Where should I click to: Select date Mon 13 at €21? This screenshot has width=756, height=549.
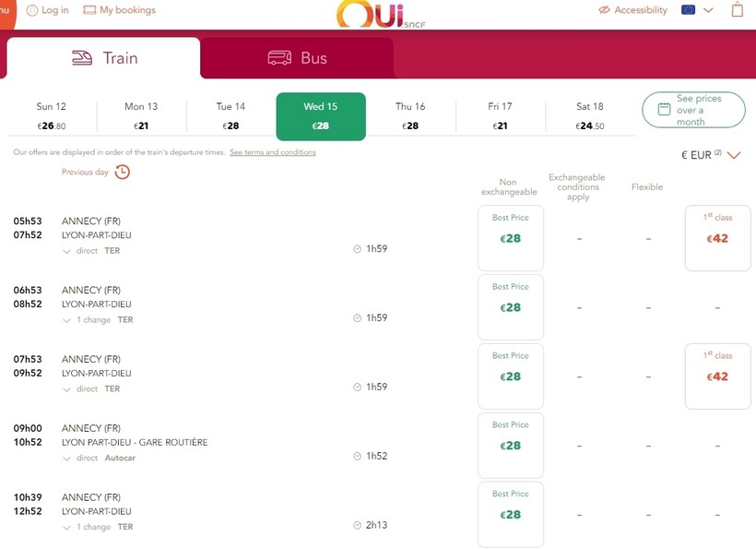141,116
